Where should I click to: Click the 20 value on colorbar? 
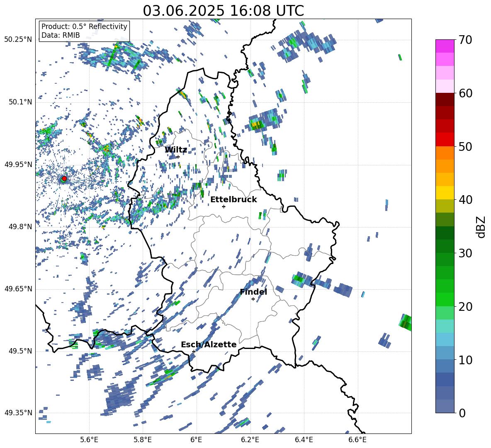[x=465, y=306]
